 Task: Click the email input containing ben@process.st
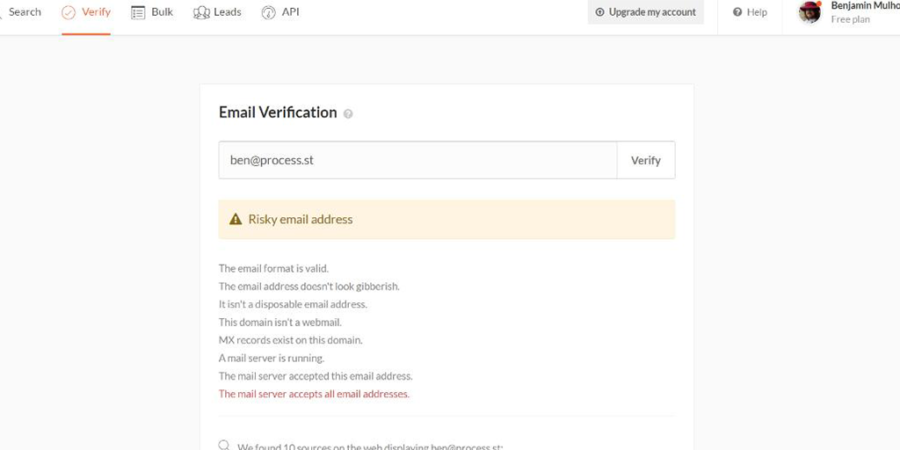[x=418, y=160]
